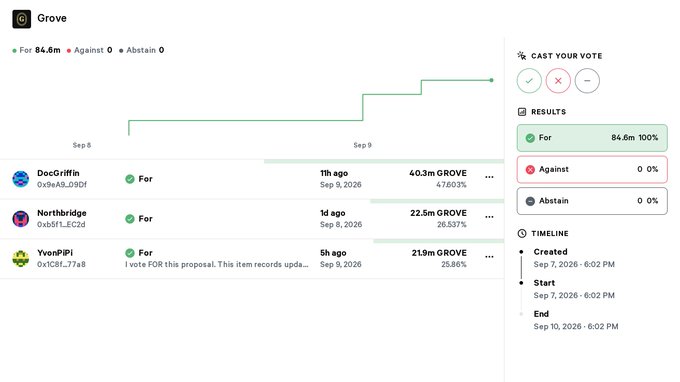This screenshot has height=382, width=680.
Task: Open more options for YvonPiPi's vote
Action: tap(489, 257)
